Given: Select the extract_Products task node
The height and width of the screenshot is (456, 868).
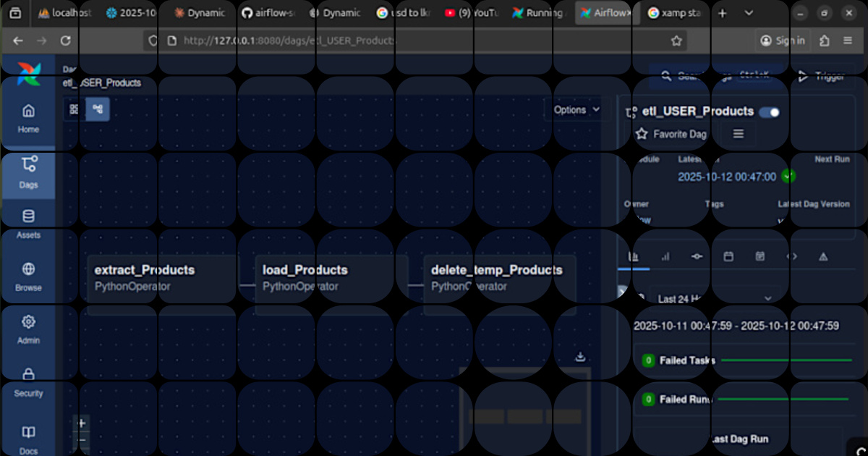Looking at the screenshot, I should [162, 284].
